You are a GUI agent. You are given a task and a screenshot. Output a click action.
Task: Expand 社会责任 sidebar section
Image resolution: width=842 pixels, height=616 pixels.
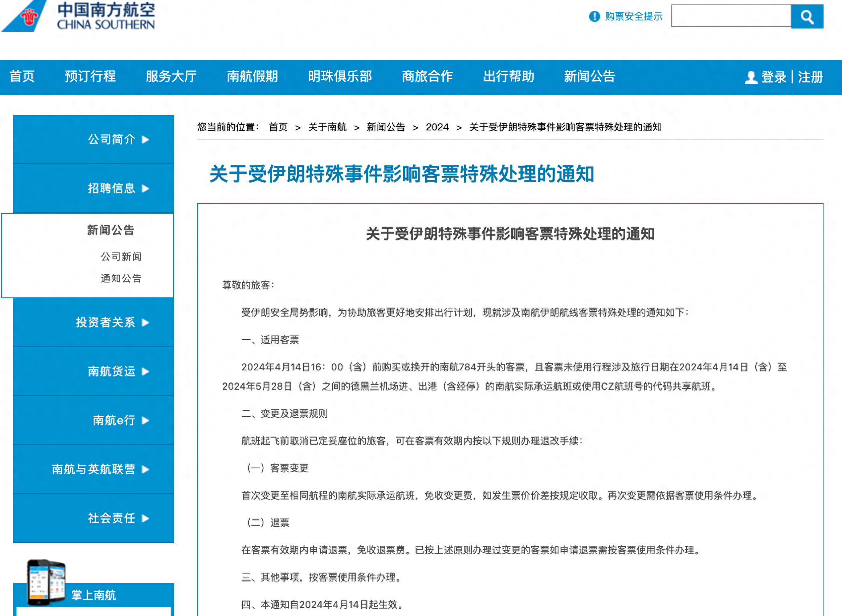pos(94,518)
